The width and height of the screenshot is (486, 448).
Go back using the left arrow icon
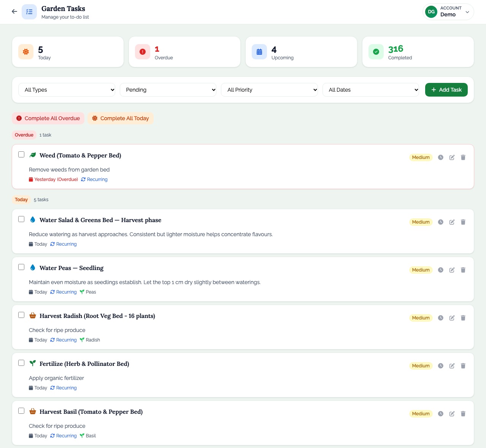(x=14, y=12)
